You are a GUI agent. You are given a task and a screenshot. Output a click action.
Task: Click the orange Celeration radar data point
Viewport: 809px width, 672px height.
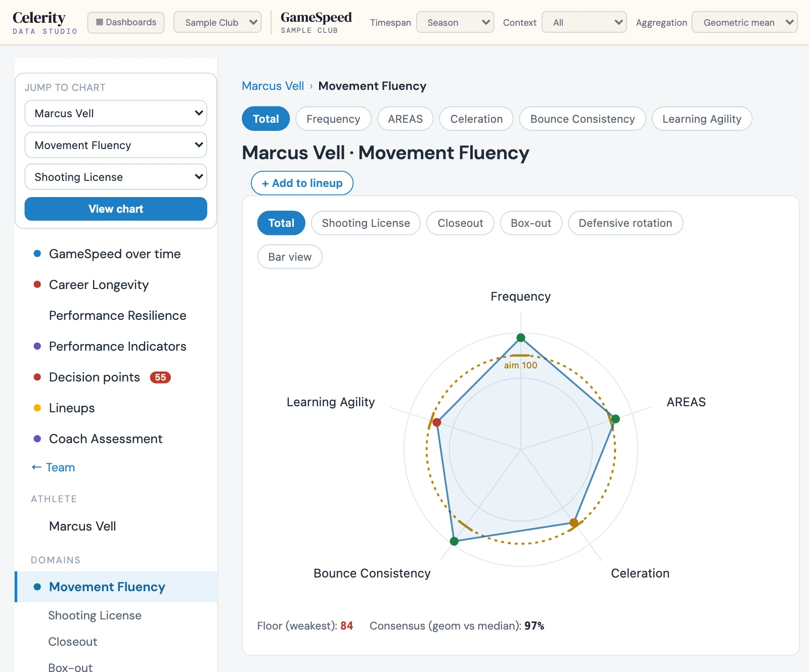coord(574,522)
